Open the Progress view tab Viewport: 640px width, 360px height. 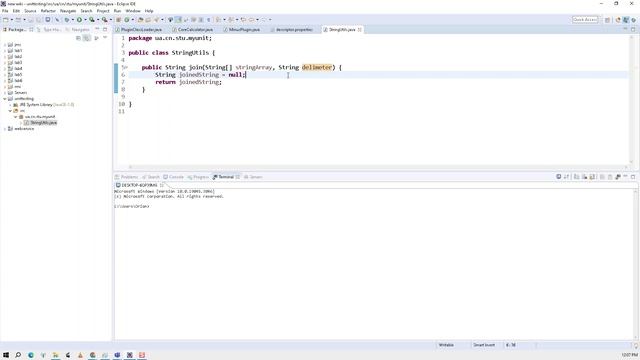[198, 177]
